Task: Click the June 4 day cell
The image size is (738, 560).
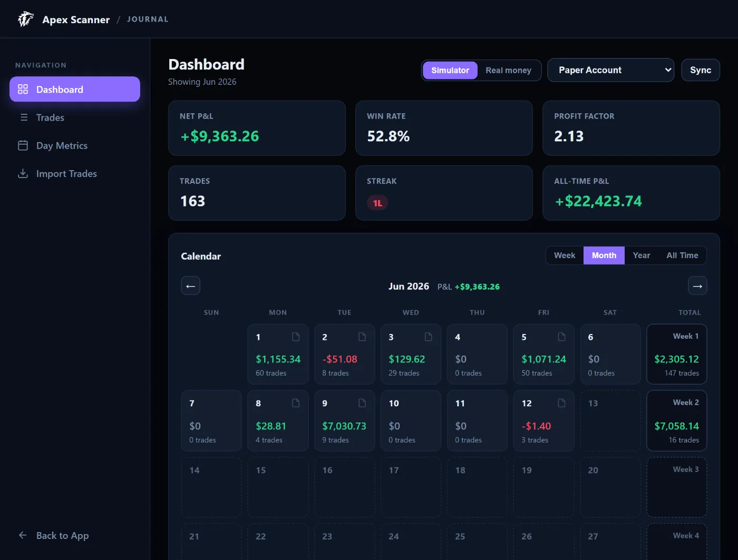Action: tap(477, 354)
